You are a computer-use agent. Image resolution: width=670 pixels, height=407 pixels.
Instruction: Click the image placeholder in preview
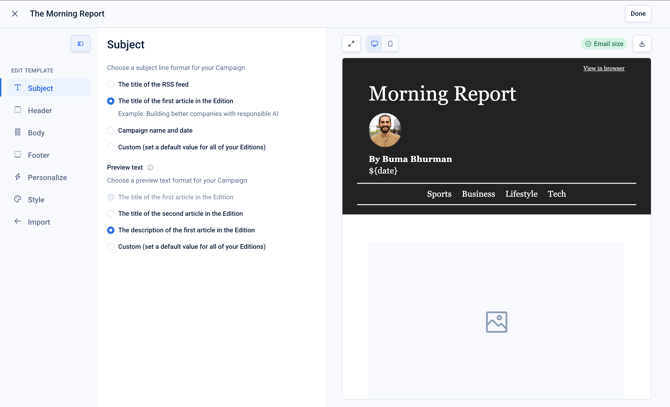coord(497,322)
